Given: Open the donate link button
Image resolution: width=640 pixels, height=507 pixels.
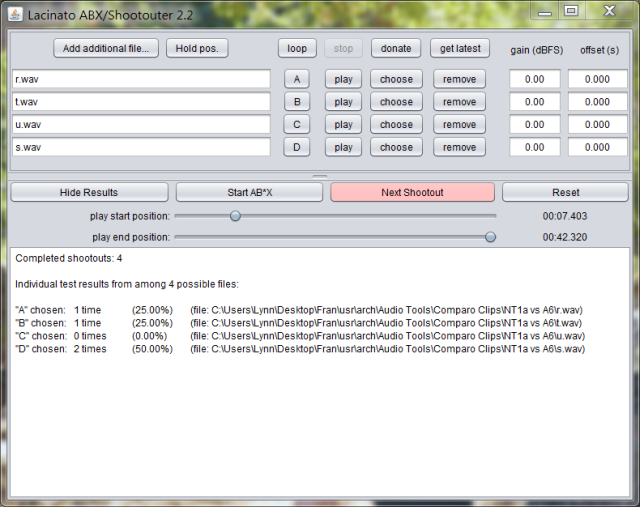Looking at the screenshot, I should 396,48.
